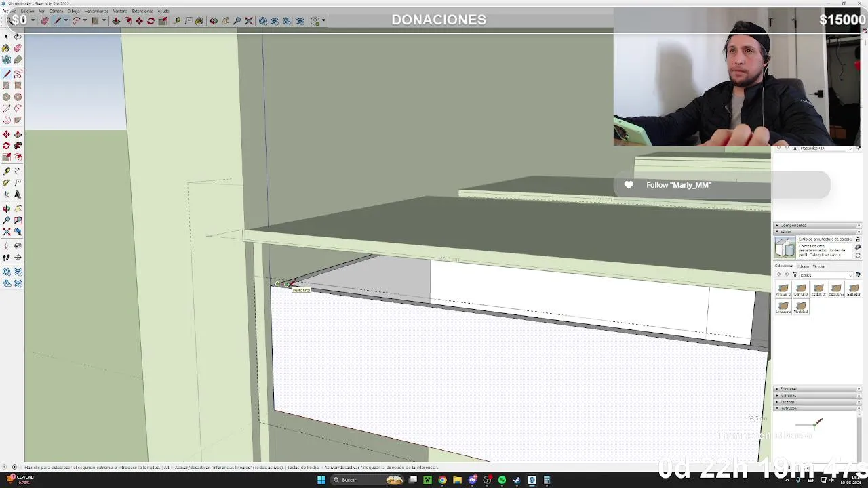
Task: Click the Buscar search box on taskbar
Action: (367, 480)
